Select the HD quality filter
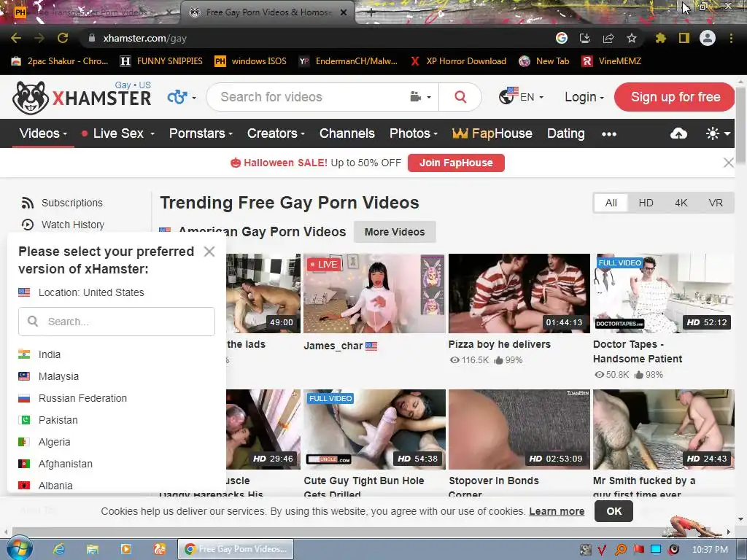The image size is (747, 560). click(x=646, y=203)
